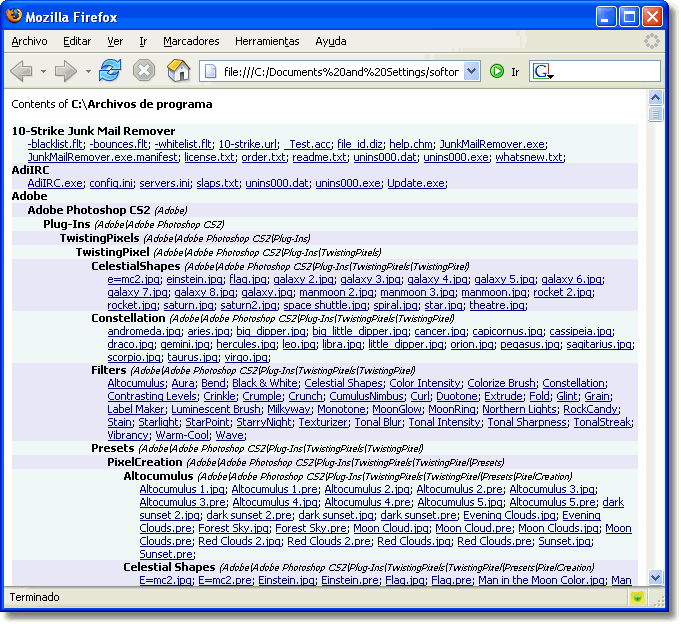Image resolution: width=681 pixels, height=624 pixels.
Task: Open the Northern Lights filter link
Action: [519, 409]
